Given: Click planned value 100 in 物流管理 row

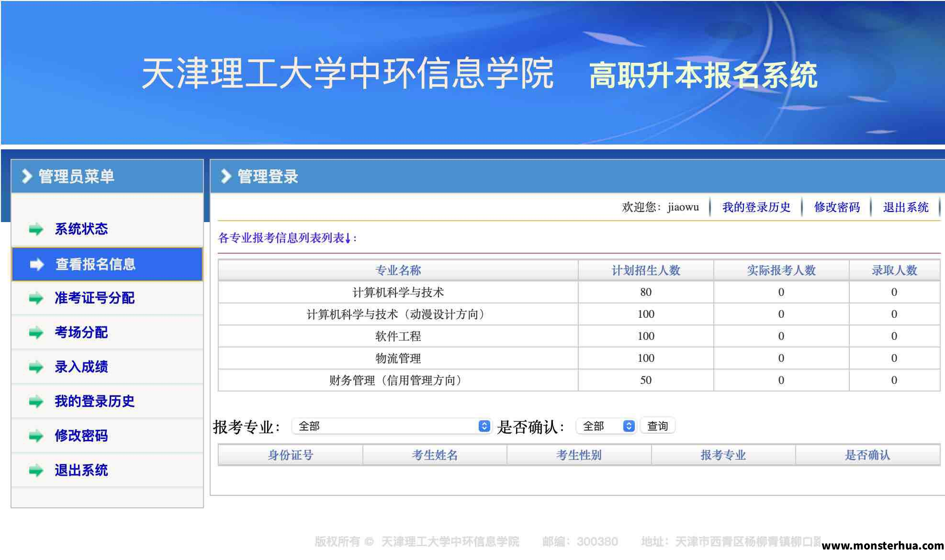Looking at the screenshot, I should (x=646, y=358).
